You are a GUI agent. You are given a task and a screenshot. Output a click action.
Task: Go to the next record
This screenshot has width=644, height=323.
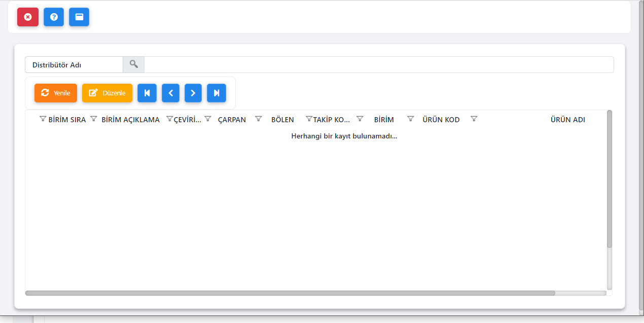click(x=193, y=93)
